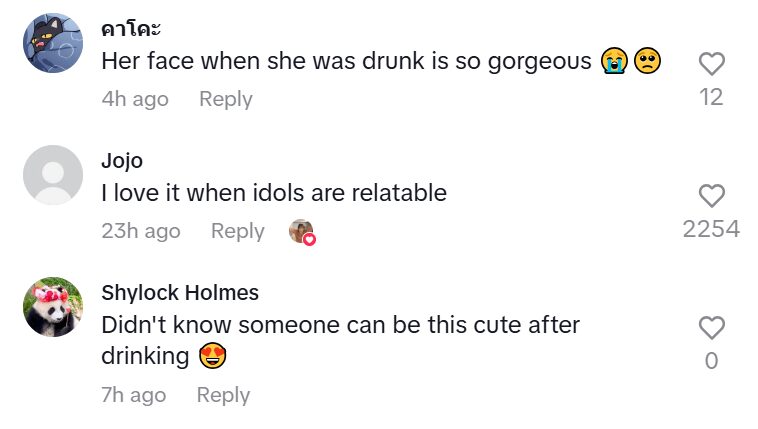Viewport: 758px width, 429px height.
Task: Like the comment by คาโคะ
Action: coord(711,65)
